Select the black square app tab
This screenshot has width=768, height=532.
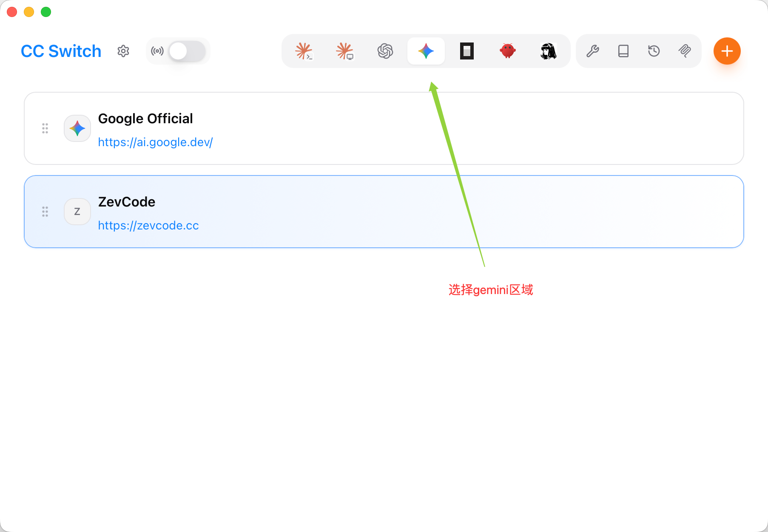pyautogui.click(x=467, y=51)
